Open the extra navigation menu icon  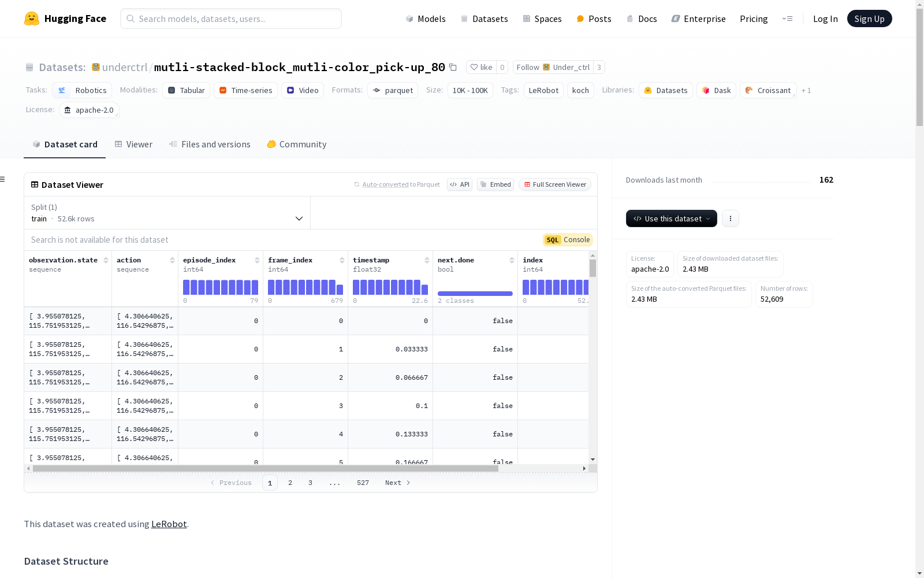[x=787, y=18]
